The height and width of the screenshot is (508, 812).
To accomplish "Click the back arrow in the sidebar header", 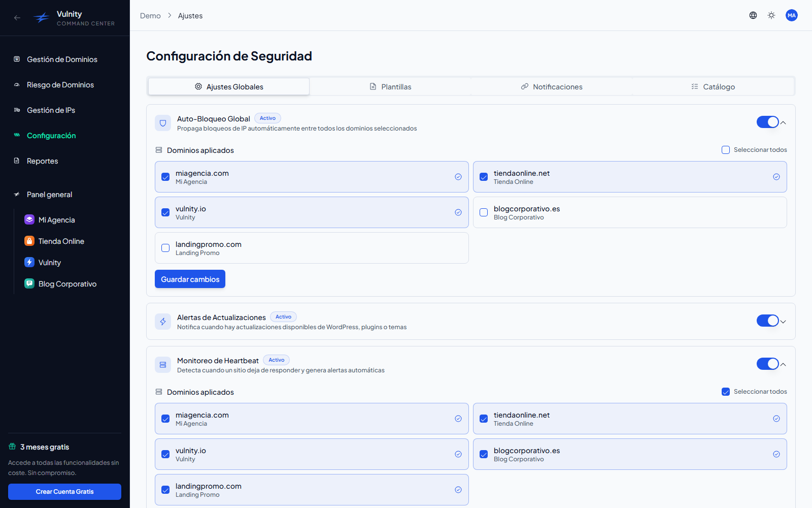I will coord(17,18).
